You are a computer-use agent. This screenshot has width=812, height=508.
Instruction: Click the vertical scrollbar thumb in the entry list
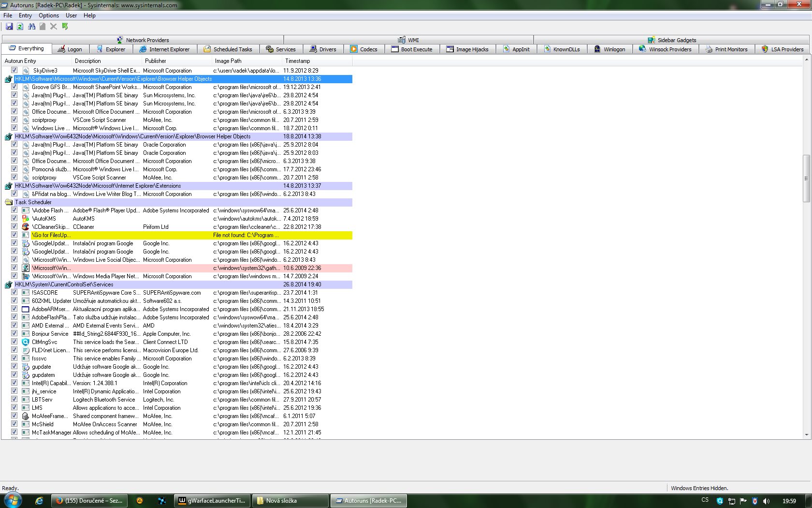806,179
